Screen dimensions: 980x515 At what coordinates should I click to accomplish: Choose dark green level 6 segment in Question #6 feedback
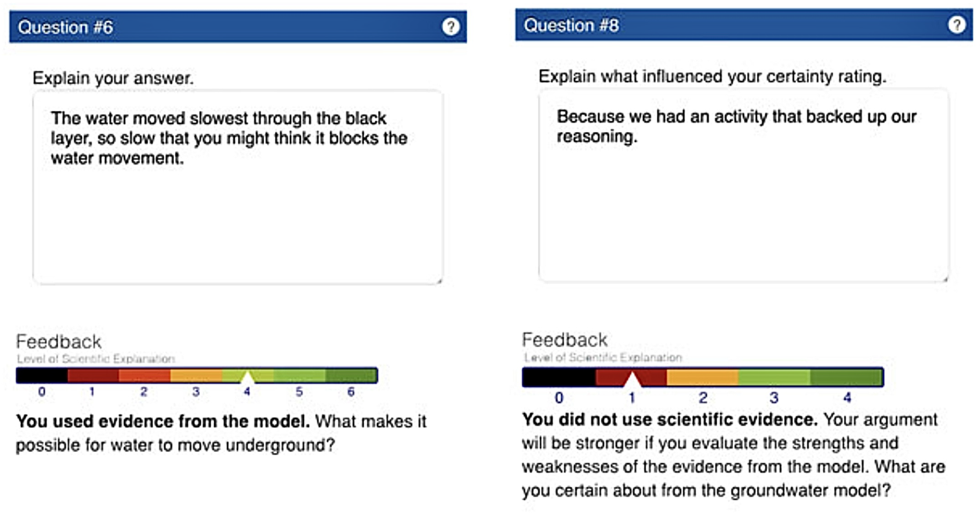pyautogui.click(x=351, y=376)
